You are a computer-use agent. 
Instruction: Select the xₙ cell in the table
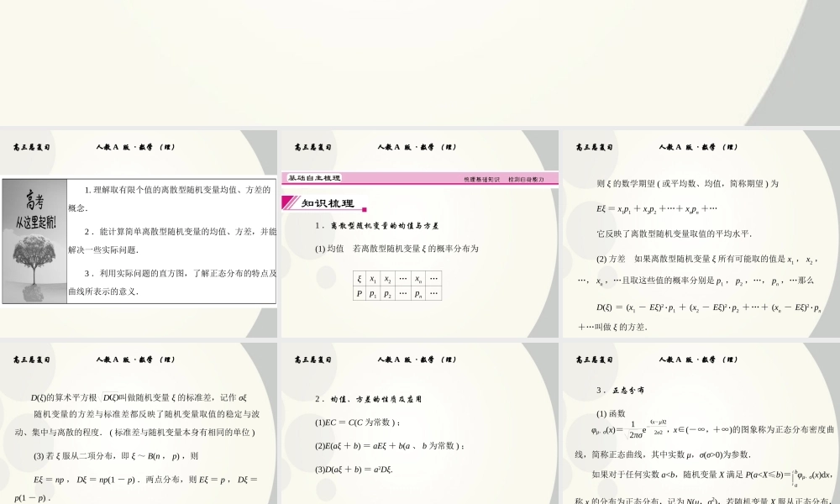(418, 279)
